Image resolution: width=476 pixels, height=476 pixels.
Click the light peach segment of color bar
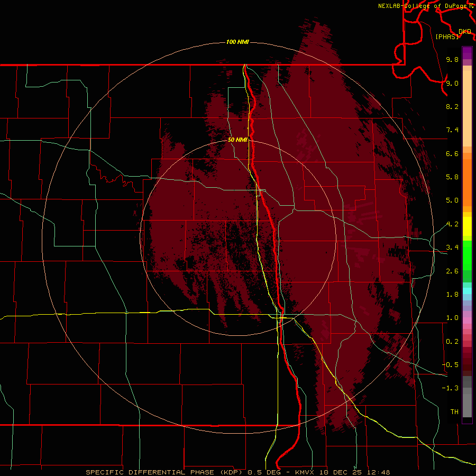click(x=467, y=108)
